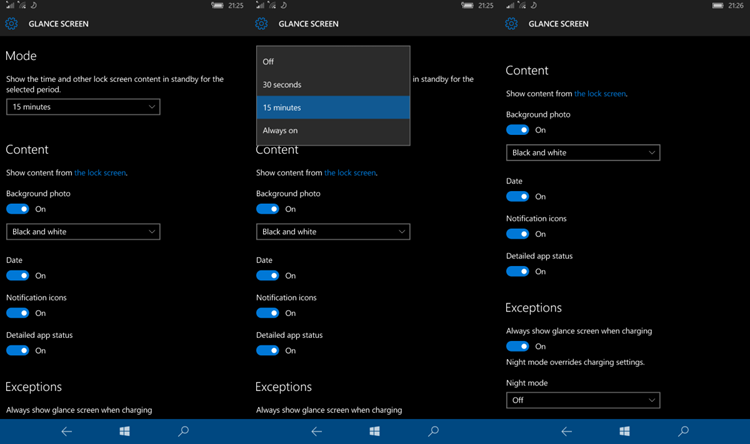Select Off in the mode list
750x444 pixels.
(x=333, y=62)
